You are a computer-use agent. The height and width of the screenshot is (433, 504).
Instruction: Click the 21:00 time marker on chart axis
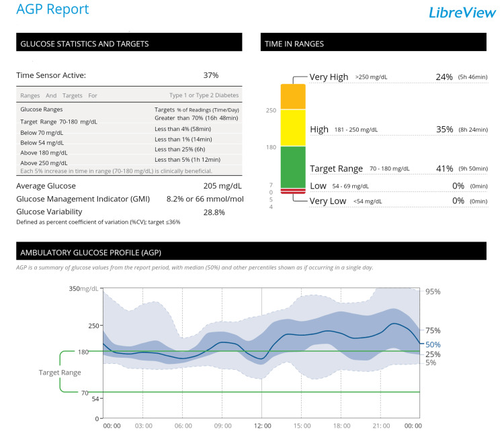click(x=381, y=426)
